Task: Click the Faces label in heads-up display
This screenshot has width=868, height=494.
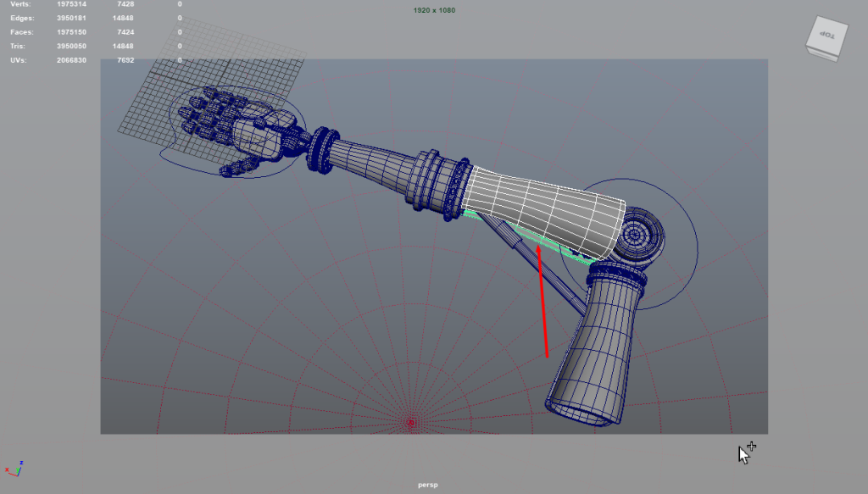Action: pos(21,32)
